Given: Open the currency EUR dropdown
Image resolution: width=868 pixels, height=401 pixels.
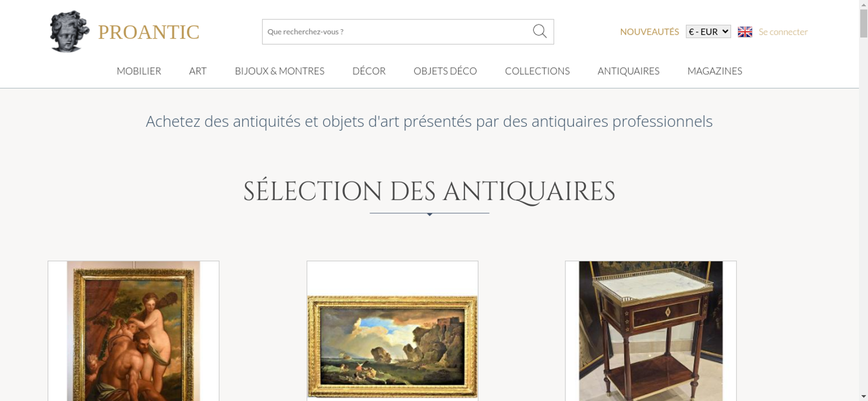Looking at the screenshot, I should pos(708,32).
